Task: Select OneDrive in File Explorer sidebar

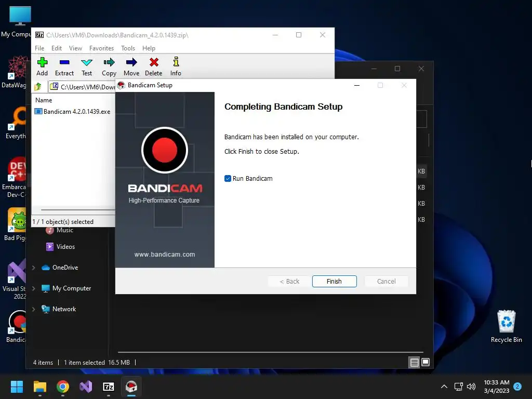Action: coord(60,268)
